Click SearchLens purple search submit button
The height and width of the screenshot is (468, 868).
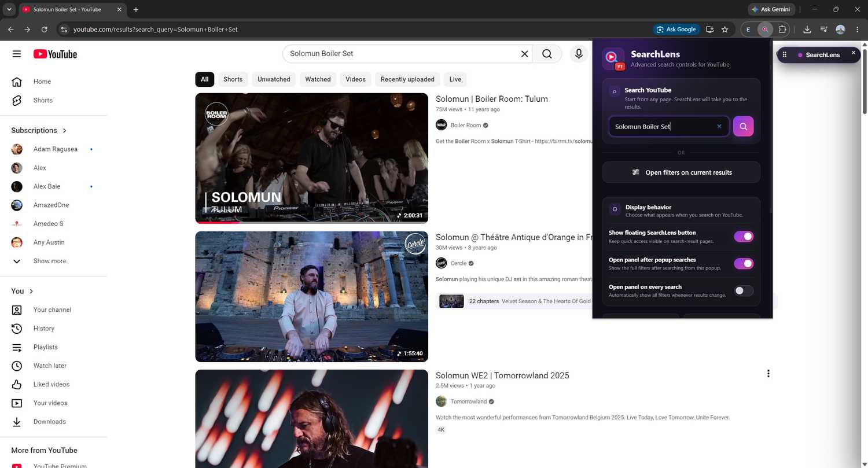743,126
